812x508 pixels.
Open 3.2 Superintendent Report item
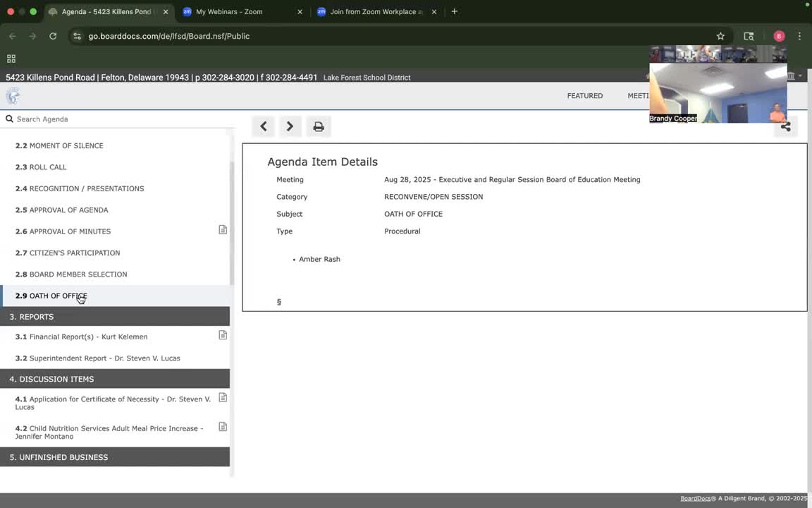coord(104,358)
